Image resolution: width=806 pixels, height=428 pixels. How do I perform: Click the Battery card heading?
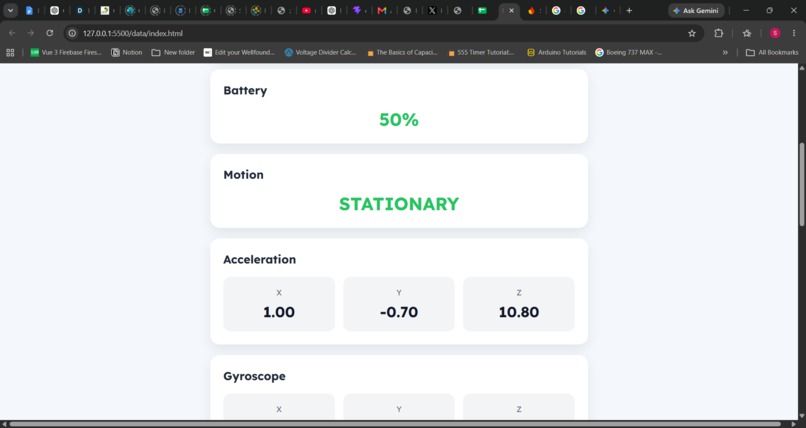245,90
